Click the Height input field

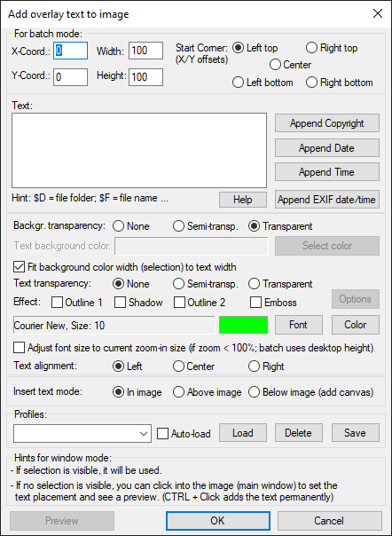point(146,77)
